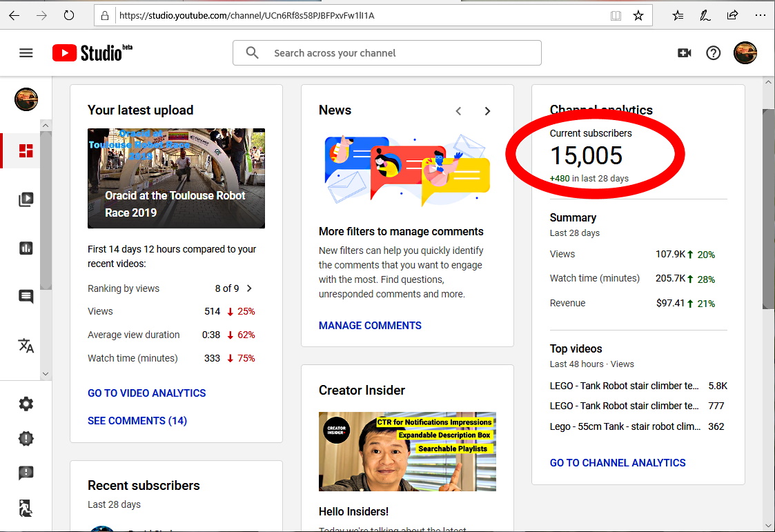
Task: Click the Search across your channel field
Action: tap(386, 53)
